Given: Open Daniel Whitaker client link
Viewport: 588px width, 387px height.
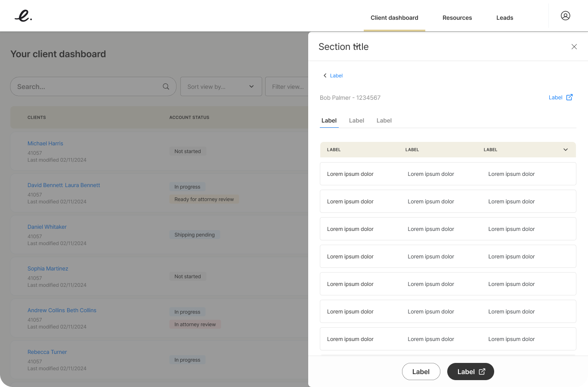Looking at the screenshot, I should [x=47, y=227].
